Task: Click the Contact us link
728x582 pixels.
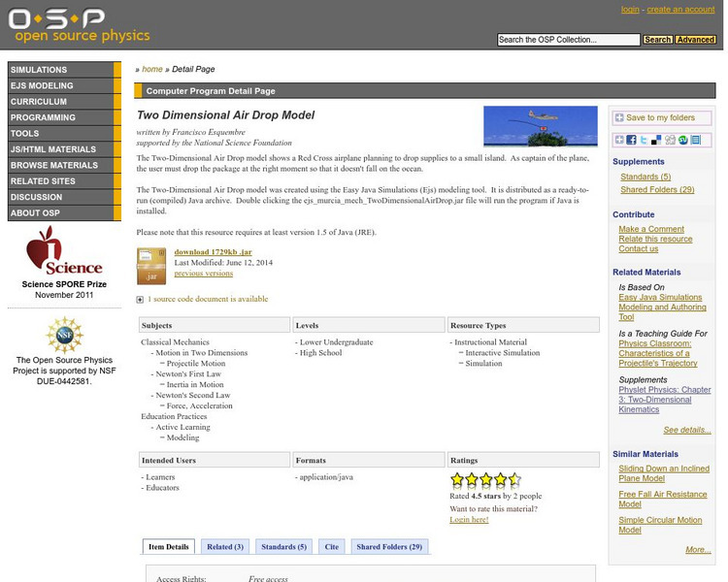Action: pyautogui.click(x=638, y=248)
